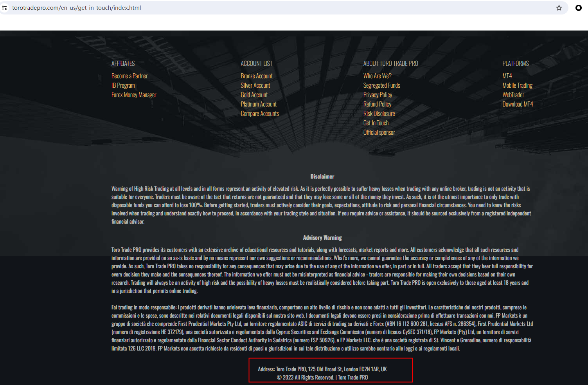Open the browser profile circle icon
Image resolution: width=588 pixels, height=385 pixels.
[579, 8]
